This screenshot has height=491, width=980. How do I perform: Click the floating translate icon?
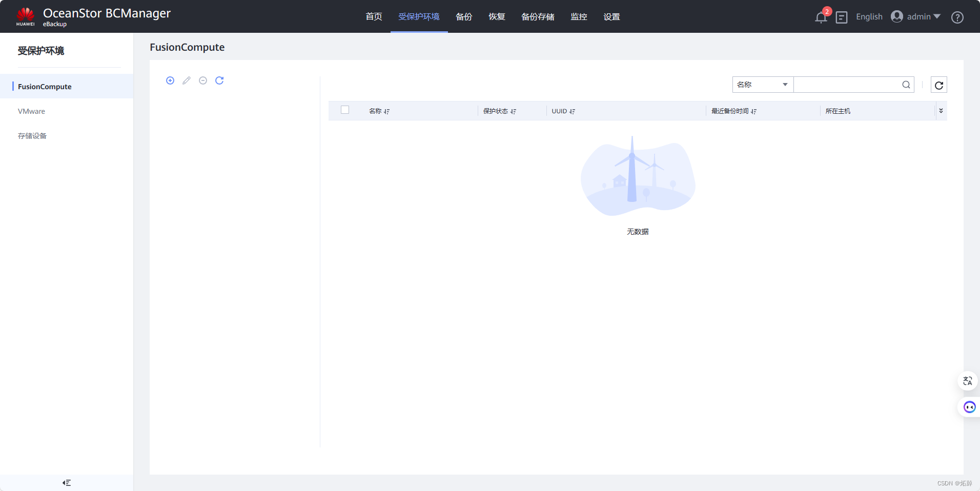pos(968,381)
